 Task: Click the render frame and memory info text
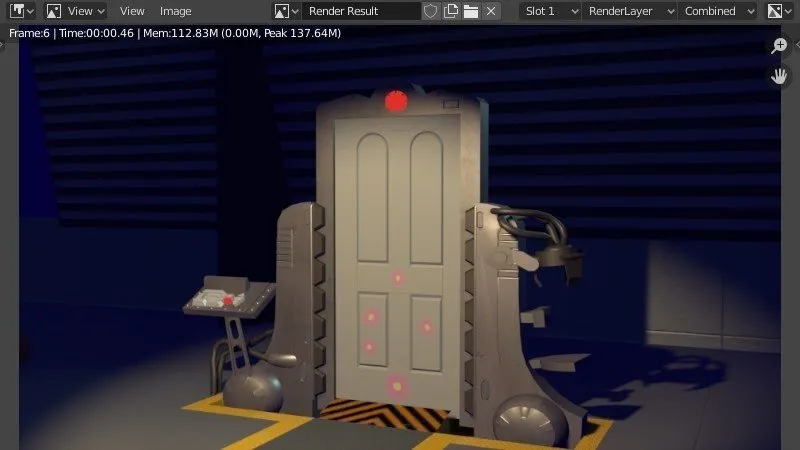click(x=175, y=33)
